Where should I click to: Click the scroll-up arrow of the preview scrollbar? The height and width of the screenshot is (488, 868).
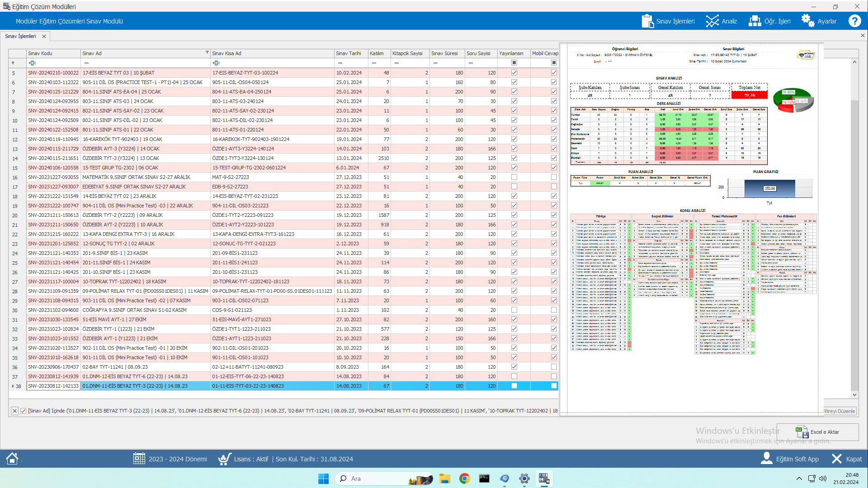click(x=854, y=62)
